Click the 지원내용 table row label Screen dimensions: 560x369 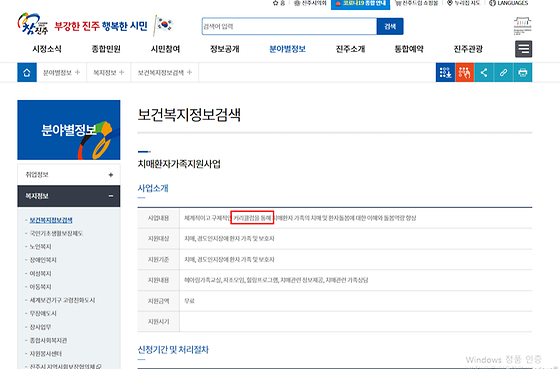tap(159, 280)
